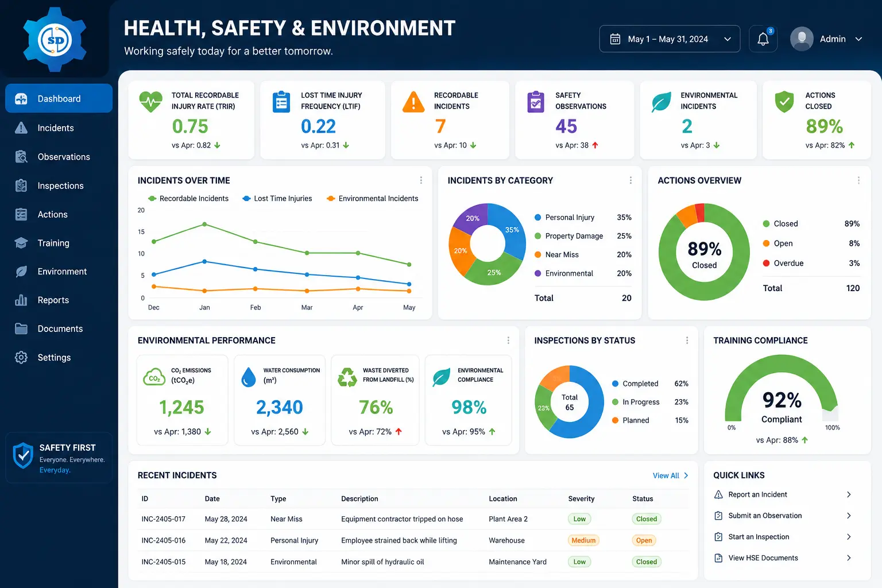The image size is (882, 588).
Task: Click the Safety First shield badge icon
Action: pos(23,456)
